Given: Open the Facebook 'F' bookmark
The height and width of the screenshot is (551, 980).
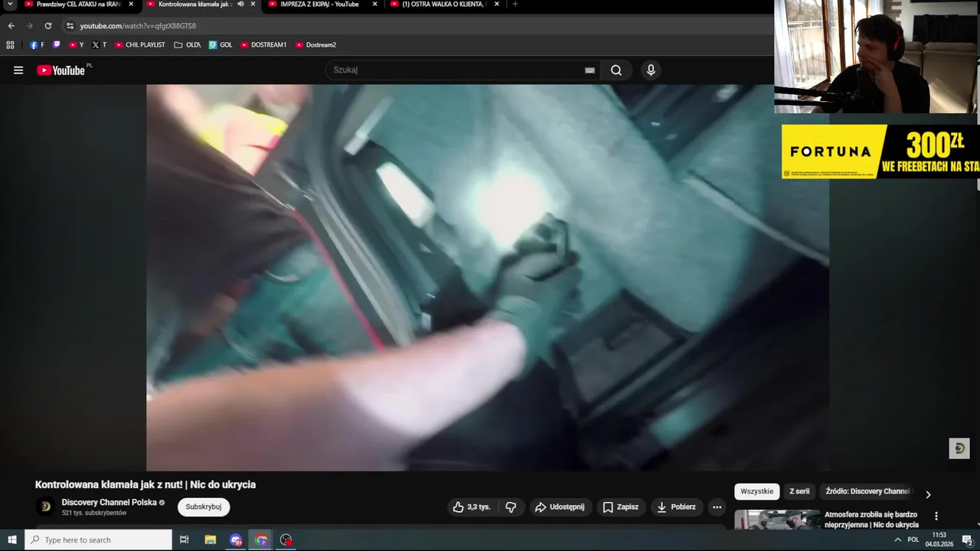Looking at the screenshot, I should (37, 44).
